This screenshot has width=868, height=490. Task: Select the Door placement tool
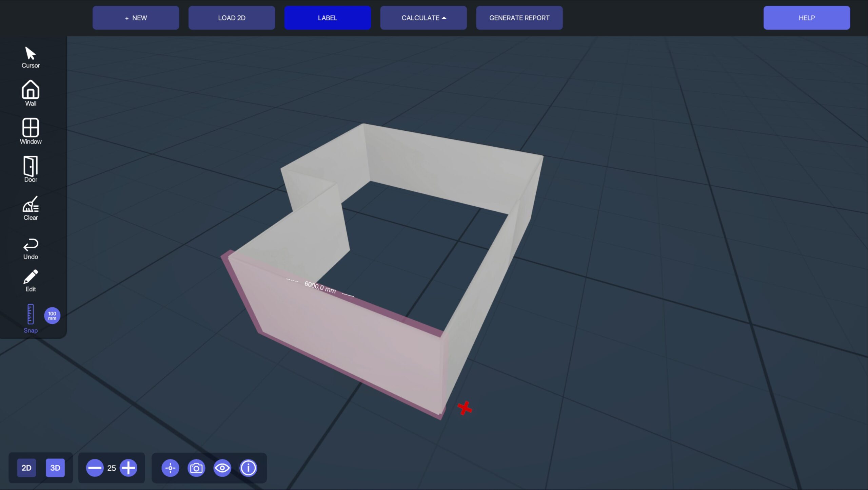(x=30, y=168)
